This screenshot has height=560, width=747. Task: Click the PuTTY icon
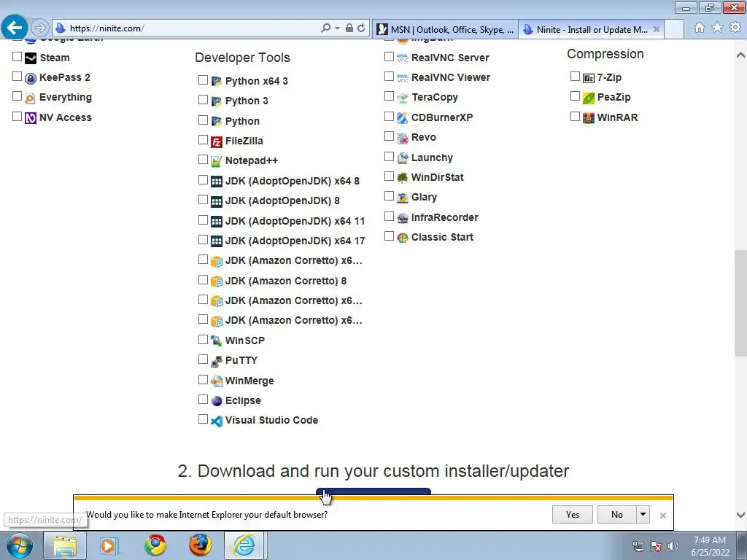[216, 361]
